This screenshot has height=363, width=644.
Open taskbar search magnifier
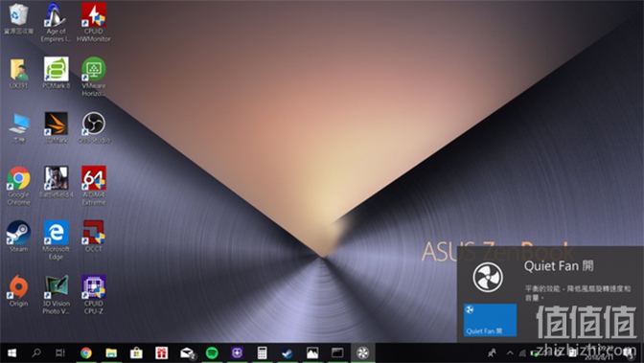[36, 352]
